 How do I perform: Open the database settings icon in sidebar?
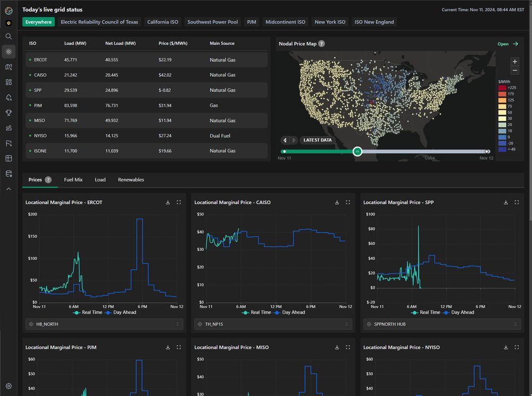(x=9, y=174)
